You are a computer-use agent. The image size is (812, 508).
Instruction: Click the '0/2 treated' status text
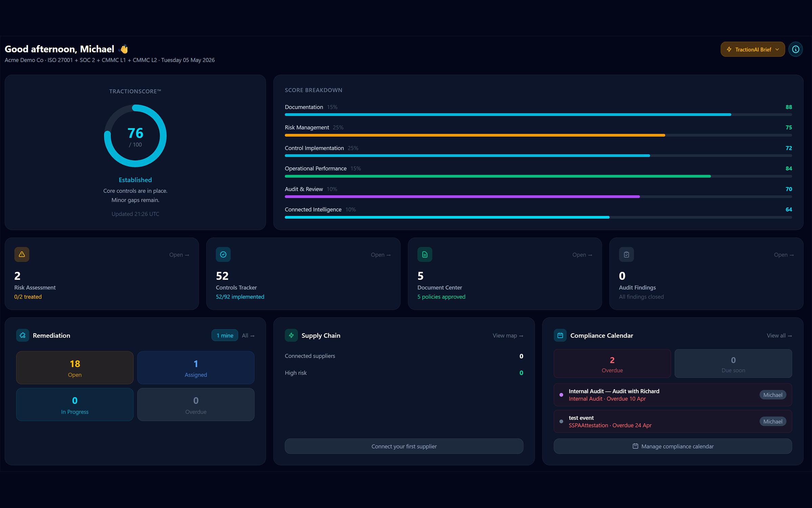click(x=28, y=297)
